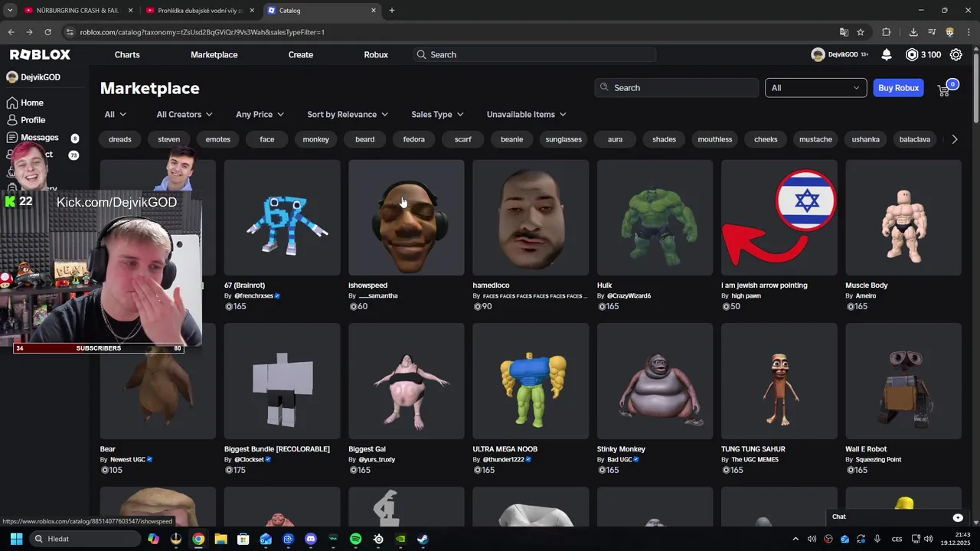Screen dimensions: 980x551
Task: Open the Sort by Relevance dropdown
Action: coord(348,114)
